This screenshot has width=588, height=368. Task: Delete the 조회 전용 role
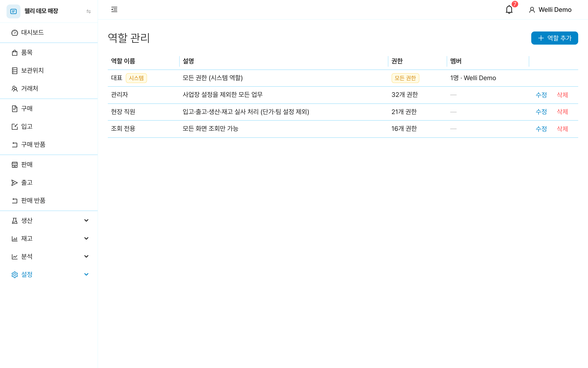tap(562, 129)
